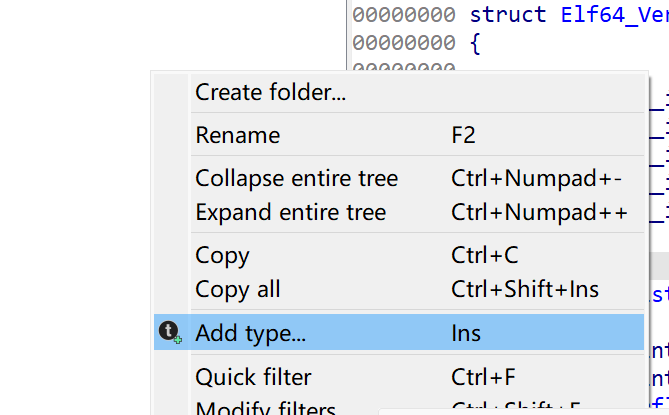669x415 pixels.
Task: Click the Ctrl+F shortcut text
Action: pos(484,377)
